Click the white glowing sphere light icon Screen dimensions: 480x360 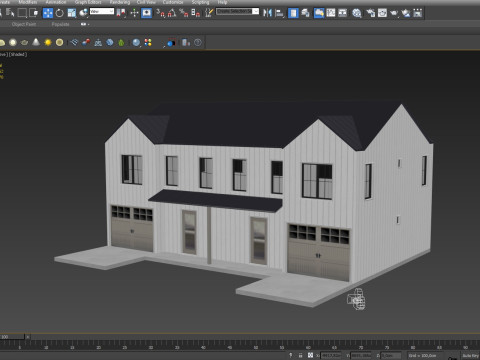[x=13, y=42]
